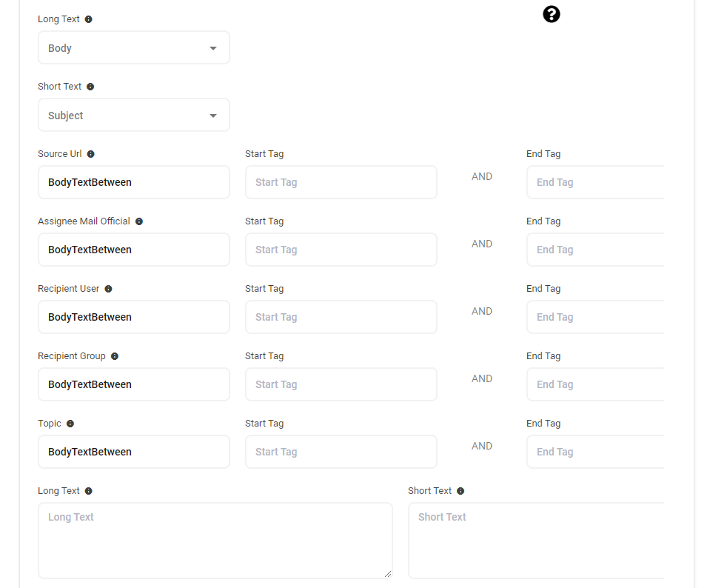The width and height of the screenshot is (710, 588).
Task: Click info icon beside Short Text dropdown label
Action: click(x=90, y=87)
